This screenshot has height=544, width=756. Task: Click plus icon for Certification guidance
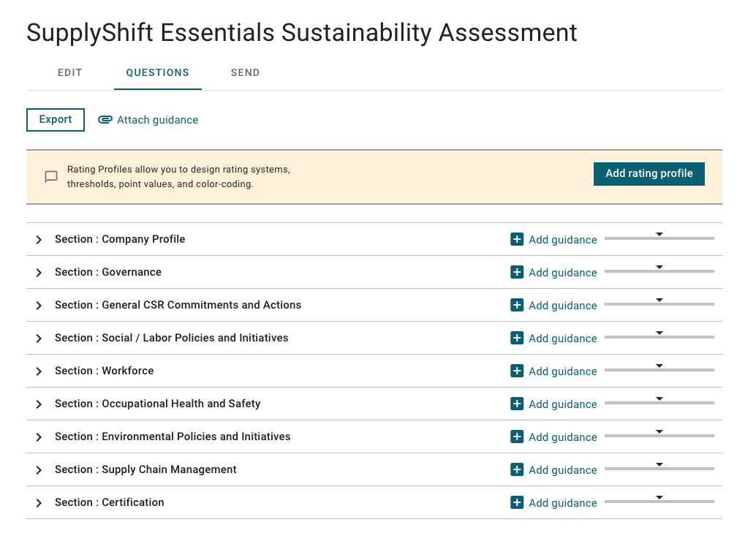pyautogui.click(x=517, y=502)
